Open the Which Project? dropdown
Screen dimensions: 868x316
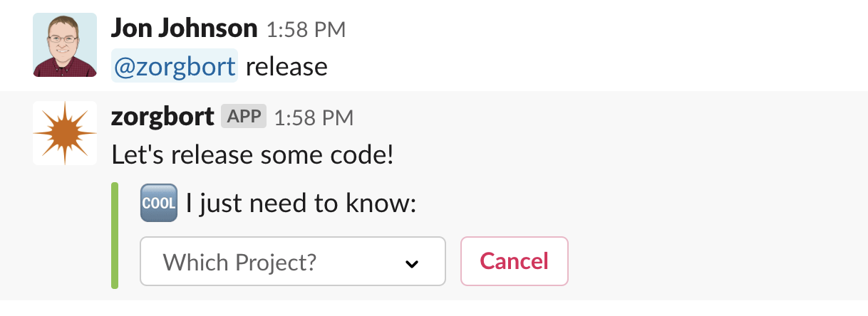tap(293, 261)
